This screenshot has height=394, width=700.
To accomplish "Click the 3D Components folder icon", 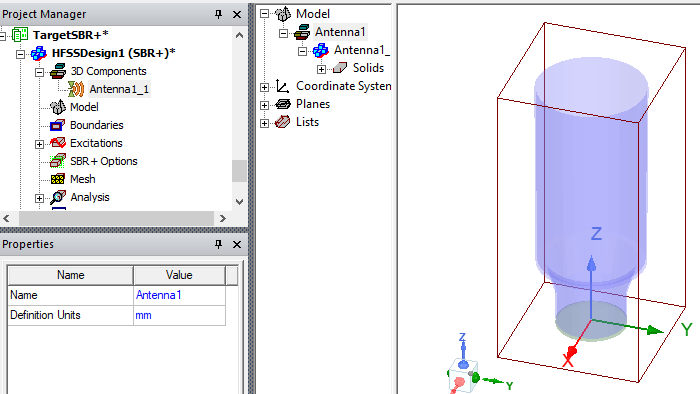I will (x=58, y=71).
